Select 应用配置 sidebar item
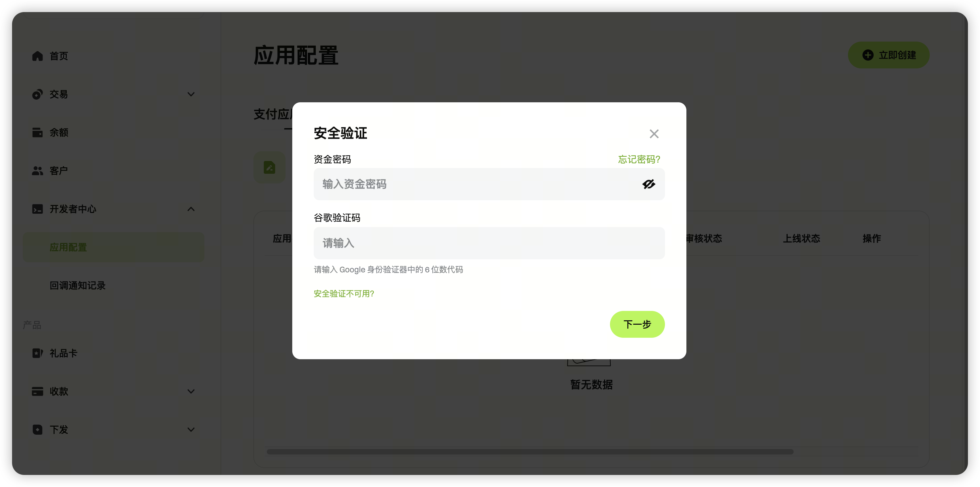Image resolution: width=980 pixels, height=487 pixels. (113, 247)
